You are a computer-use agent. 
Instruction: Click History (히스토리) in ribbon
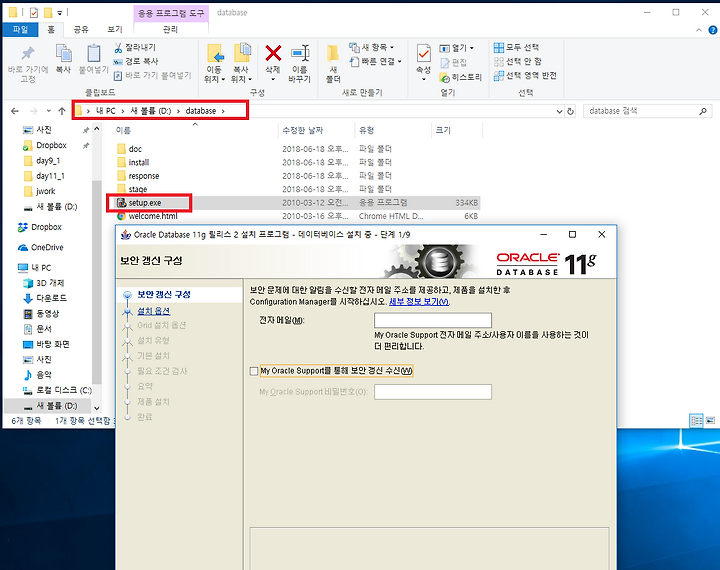tap(461, 77)
